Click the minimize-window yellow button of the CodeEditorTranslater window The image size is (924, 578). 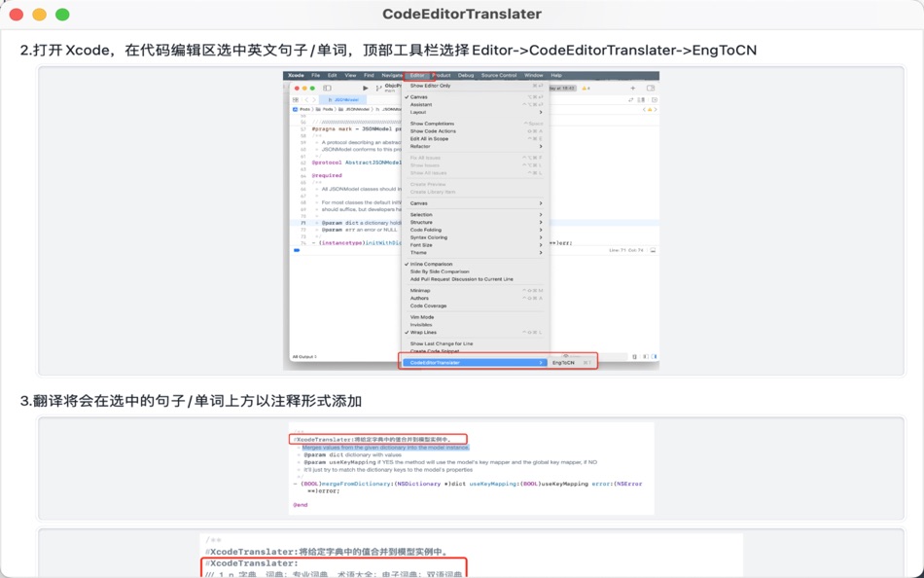point(40,15)
